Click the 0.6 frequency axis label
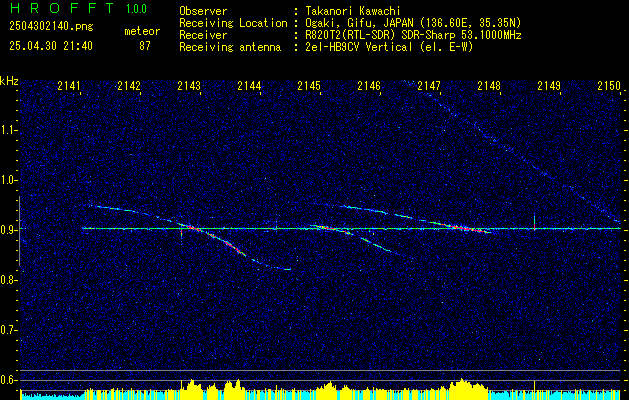 [8, 380]
